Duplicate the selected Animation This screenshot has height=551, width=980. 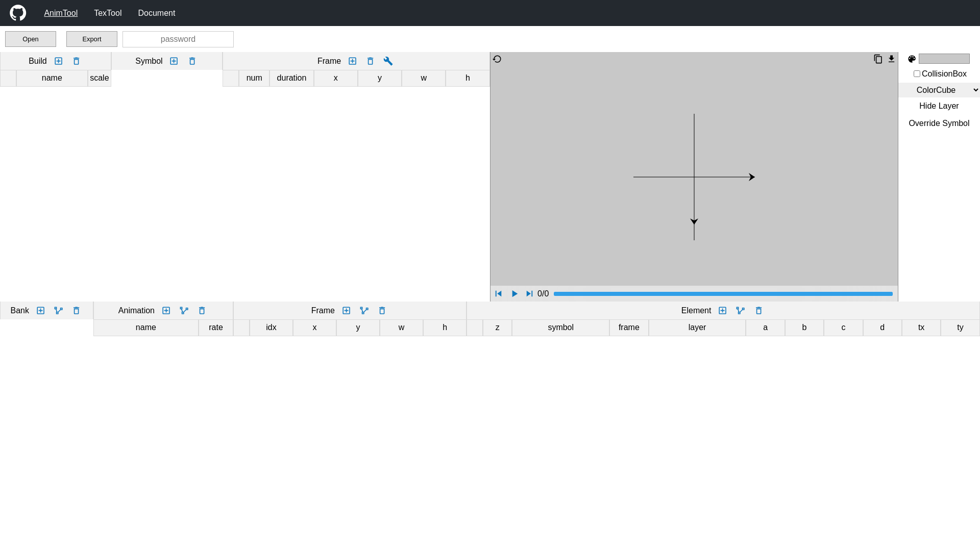(x=184, y=311)
